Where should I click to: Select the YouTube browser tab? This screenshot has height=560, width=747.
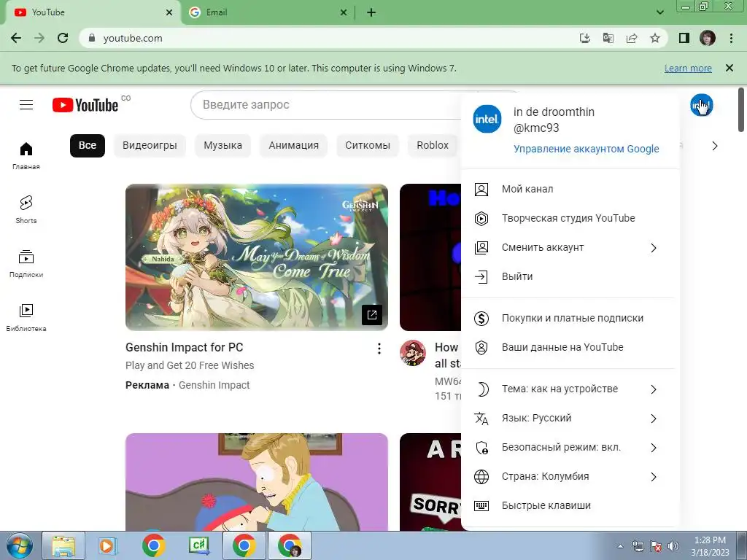90,12
